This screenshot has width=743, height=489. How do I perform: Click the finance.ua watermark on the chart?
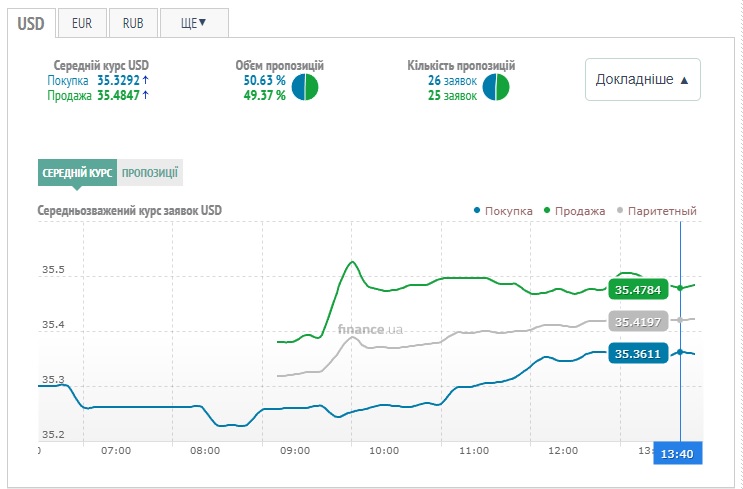[x=370, y=328]
